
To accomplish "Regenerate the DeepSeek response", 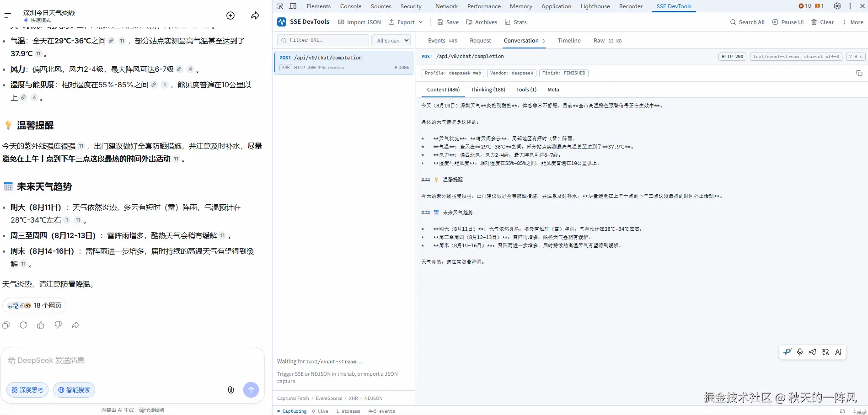I will pos(23,325).
